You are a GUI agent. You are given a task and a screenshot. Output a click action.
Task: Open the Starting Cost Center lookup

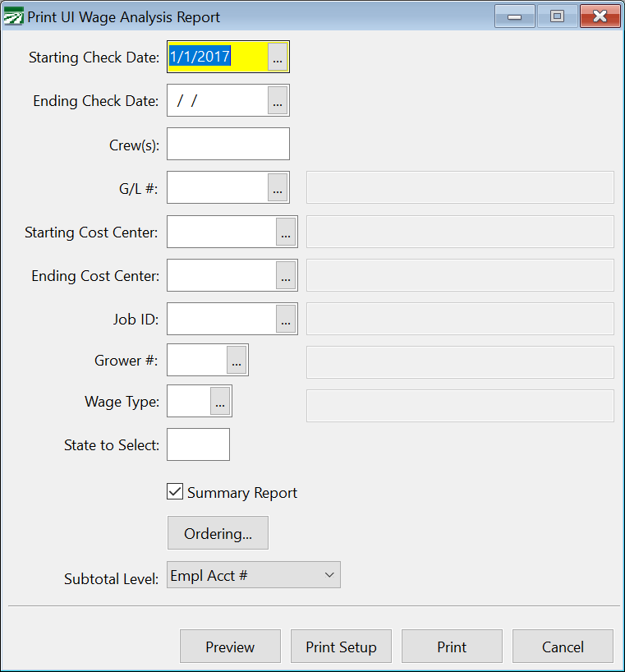[285, 232]
